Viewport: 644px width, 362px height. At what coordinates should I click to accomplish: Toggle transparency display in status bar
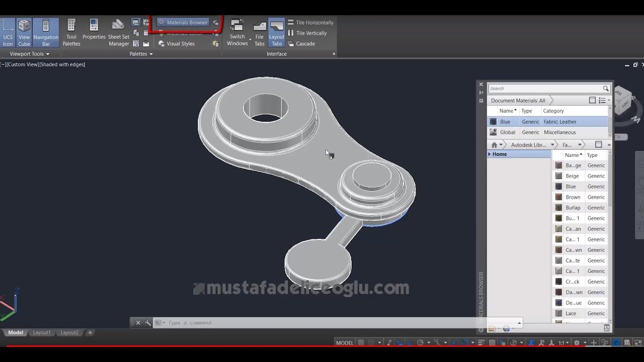coord(492,343)
